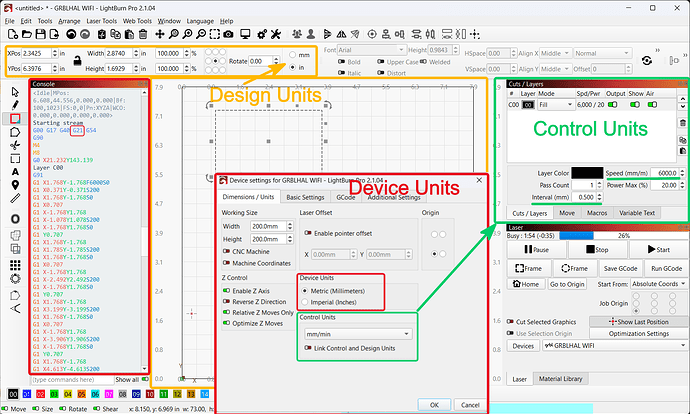This screenshot has height=414, width=690.
Task: Open Device Settings wrench-screwdriver icon
Action: (x=276, y=34)
